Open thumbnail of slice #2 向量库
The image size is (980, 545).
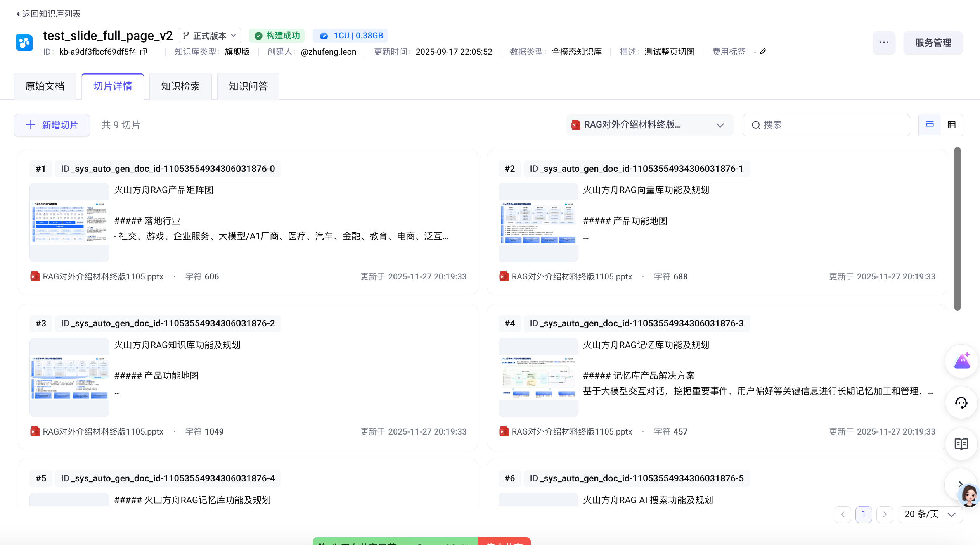538,222
